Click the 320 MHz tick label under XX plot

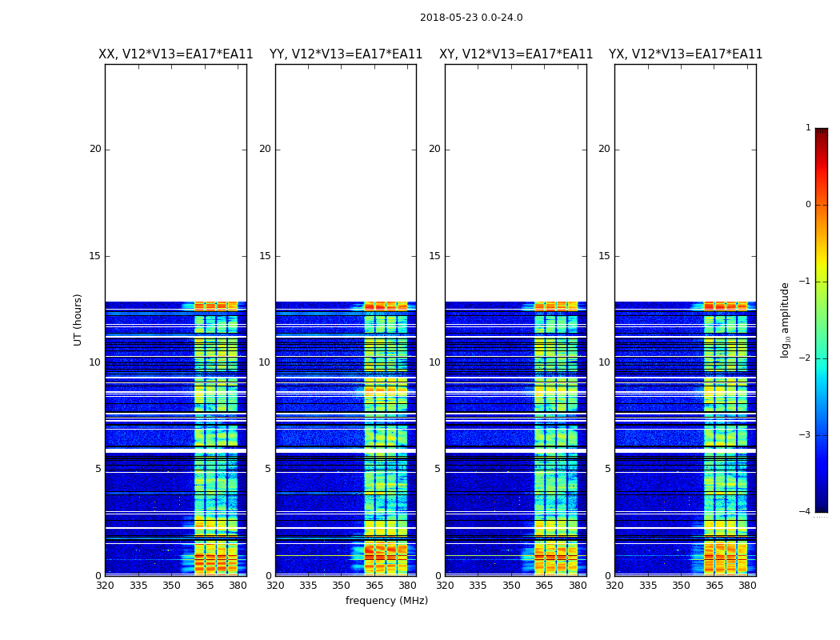point(105,586)
